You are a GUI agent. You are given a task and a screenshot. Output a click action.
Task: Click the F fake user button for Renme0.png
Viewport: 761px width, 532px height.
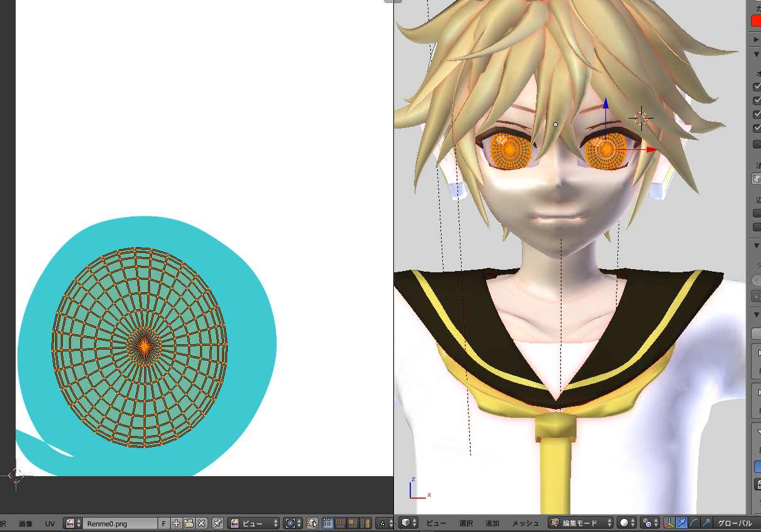click(x=163, y=523)
